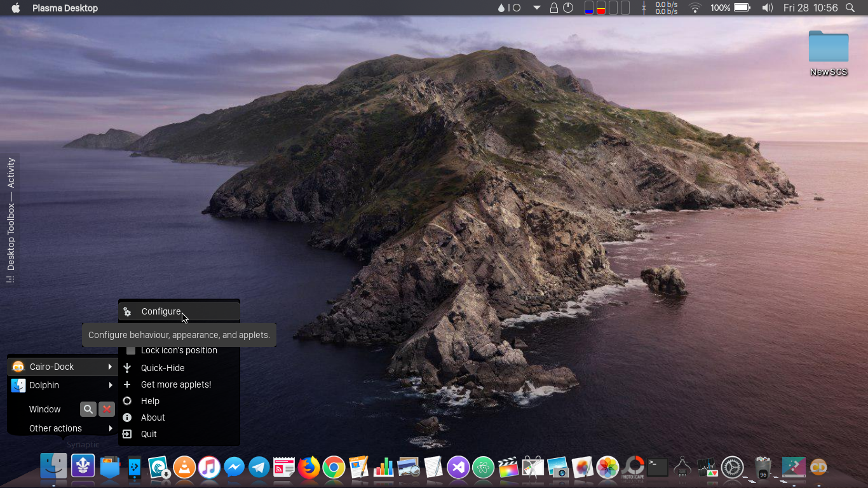The image size is (868, 488).
Task: Choose Quick-Hide from the menu
Action: click(179, 368)
